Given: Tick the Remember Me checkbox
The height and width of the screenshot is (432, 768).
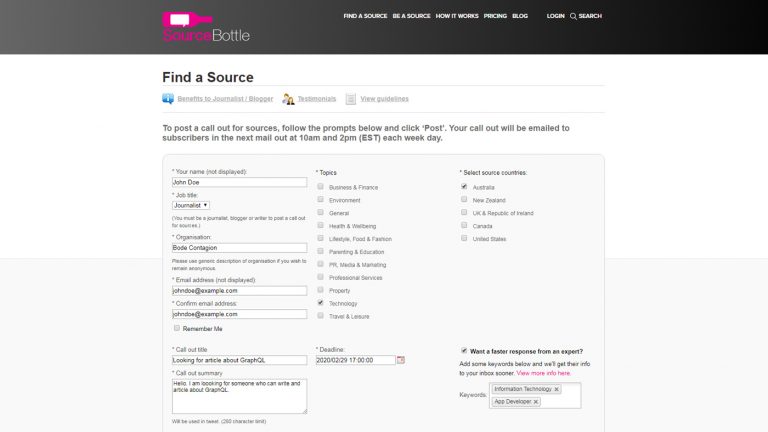Looking at the screenshot, I should tap(177, 328).
